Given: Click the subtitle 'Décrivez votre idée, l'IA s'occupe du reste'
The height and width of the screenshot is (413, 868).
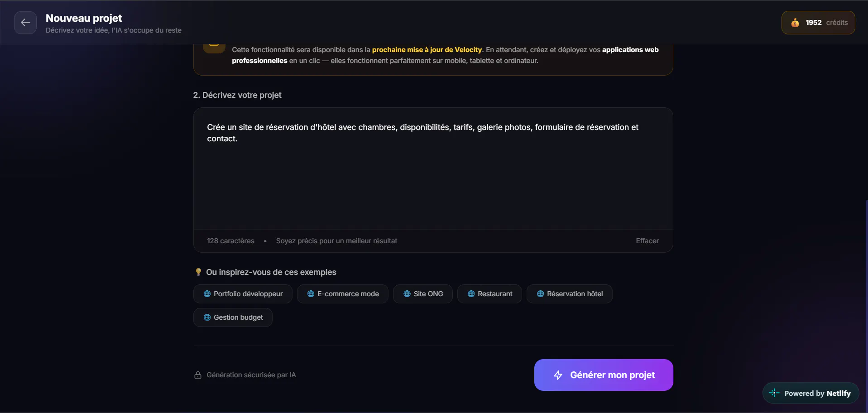Looking at the screenshot, I should (x=114, y=30).
